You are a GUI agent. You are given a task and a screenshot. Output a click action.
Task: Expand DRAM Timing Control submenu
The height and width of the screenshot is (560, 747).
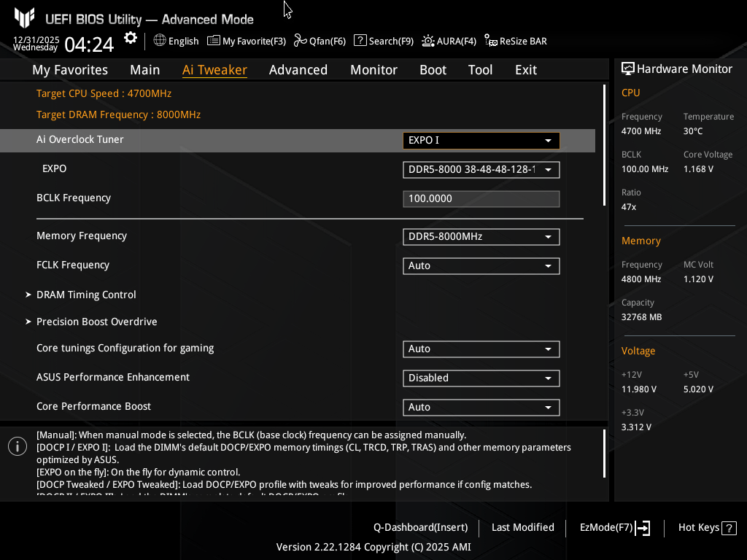tap(86, 295)
